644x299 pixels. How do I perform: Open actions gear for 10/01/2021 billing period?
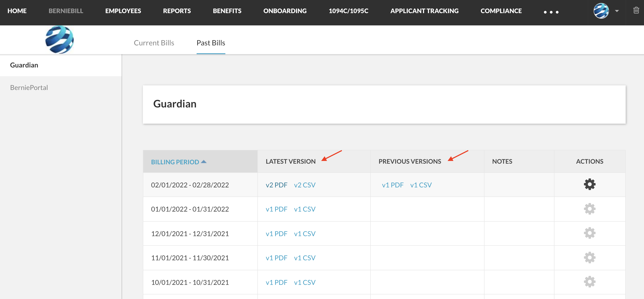pos(589,282)
